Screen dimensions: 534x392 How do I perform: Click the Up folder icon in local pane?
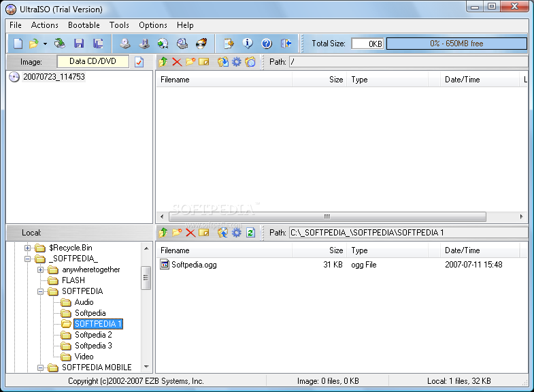[x=163, y=233]
